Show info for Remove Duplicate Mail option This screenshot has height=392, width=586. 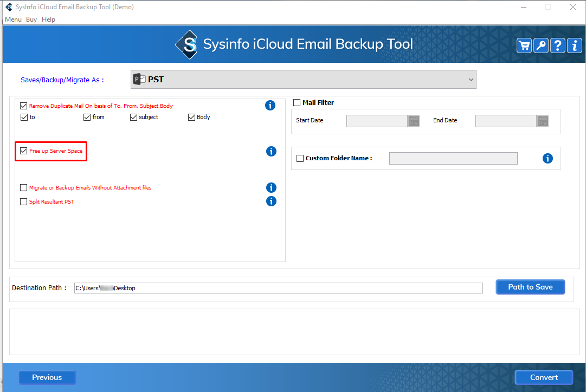click(270, 106)
